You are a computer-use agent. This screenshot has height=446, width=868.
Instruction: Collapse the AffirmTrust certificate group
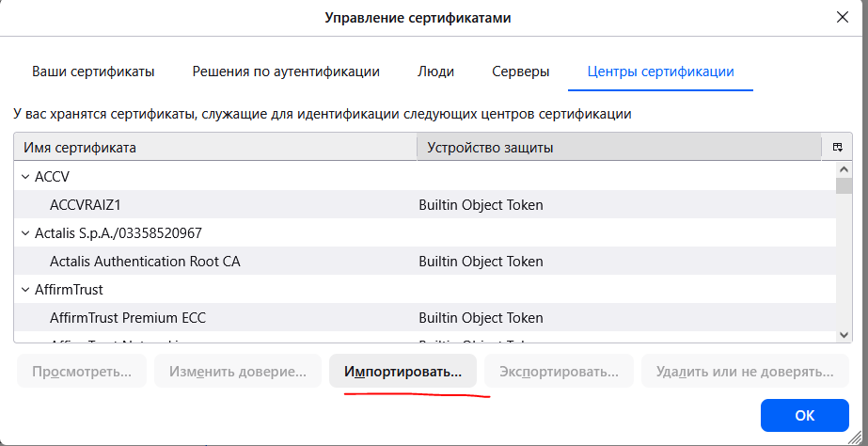pos(25,289)
